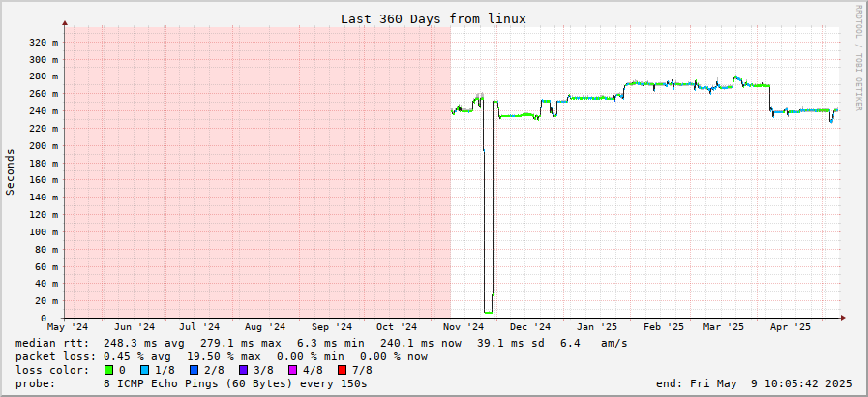Viewport: 868px width, 397px height.
Task: Click the 'probe:' label
Action: (36, 383)
